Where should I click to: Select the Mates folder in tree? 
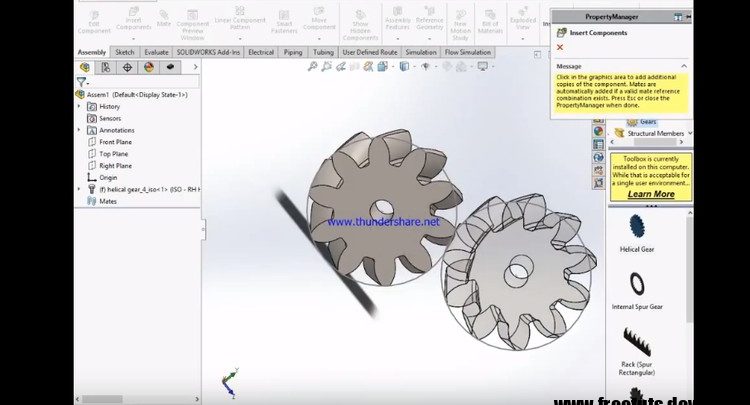pos(102,201)
